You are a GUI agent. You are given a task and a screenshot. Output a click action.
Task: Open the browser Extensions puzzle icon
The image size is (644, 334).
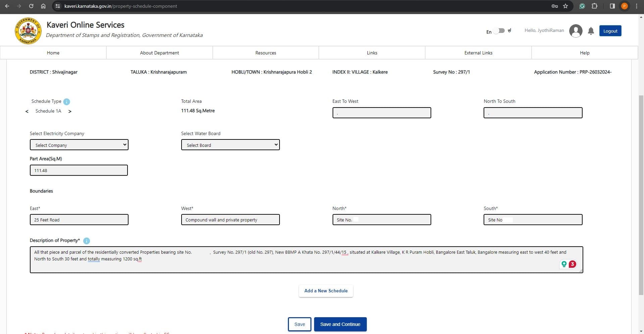[x=594, y=6]
